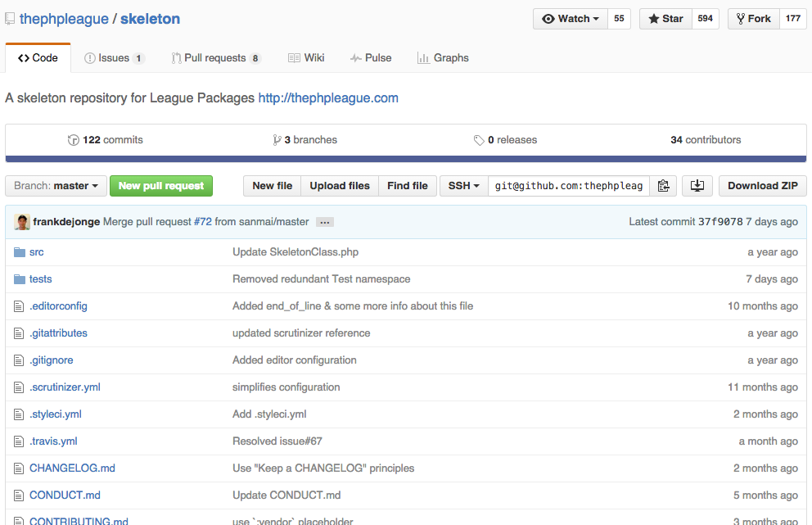Click the git clone URL field

coord(569,186)
